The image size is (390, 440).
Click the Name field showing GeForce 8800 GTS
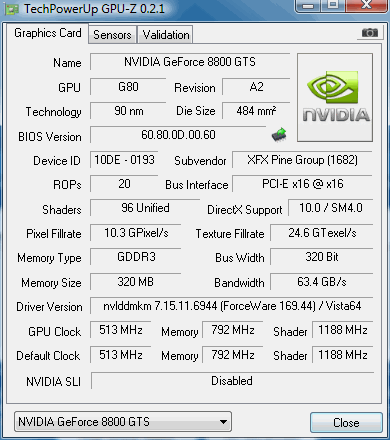click(190, 62)
